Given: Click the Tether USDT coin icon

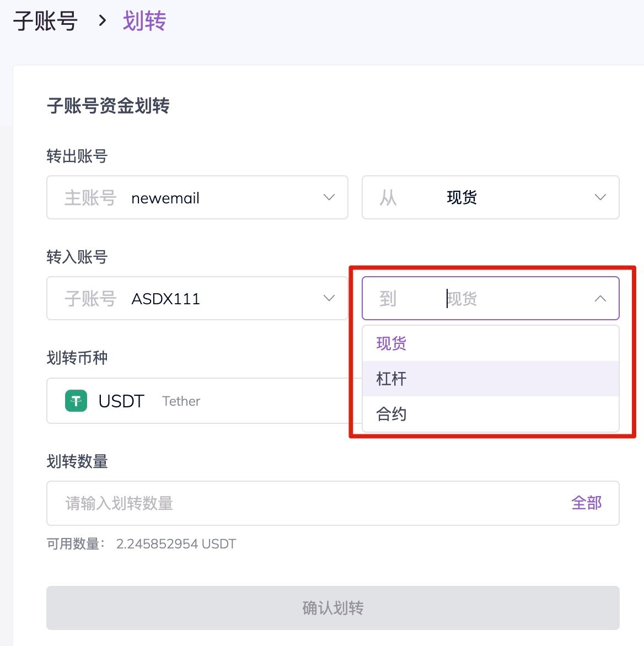Looking at the screenshot, I should point(76,401).
